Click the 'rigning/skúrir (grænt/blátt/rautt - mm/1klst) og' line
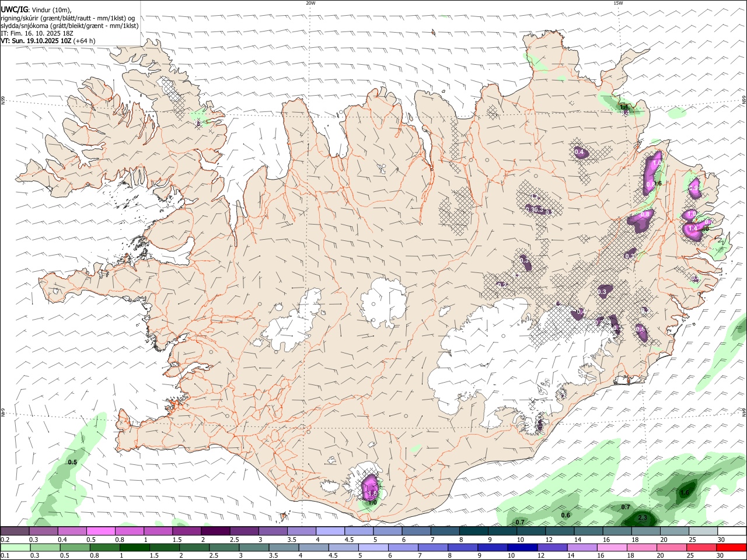747x560 pixels. coord(68,18)
